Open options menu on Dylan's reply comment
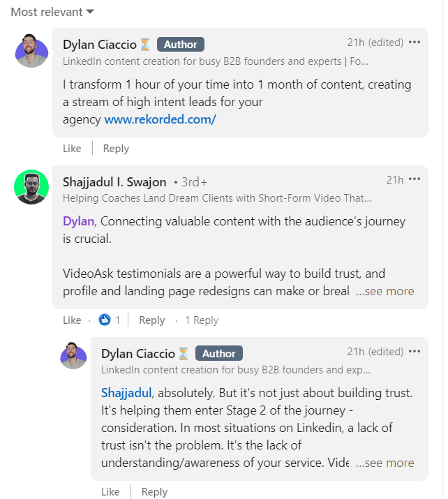The image size is (448, 499). click(x=415, y=351)
